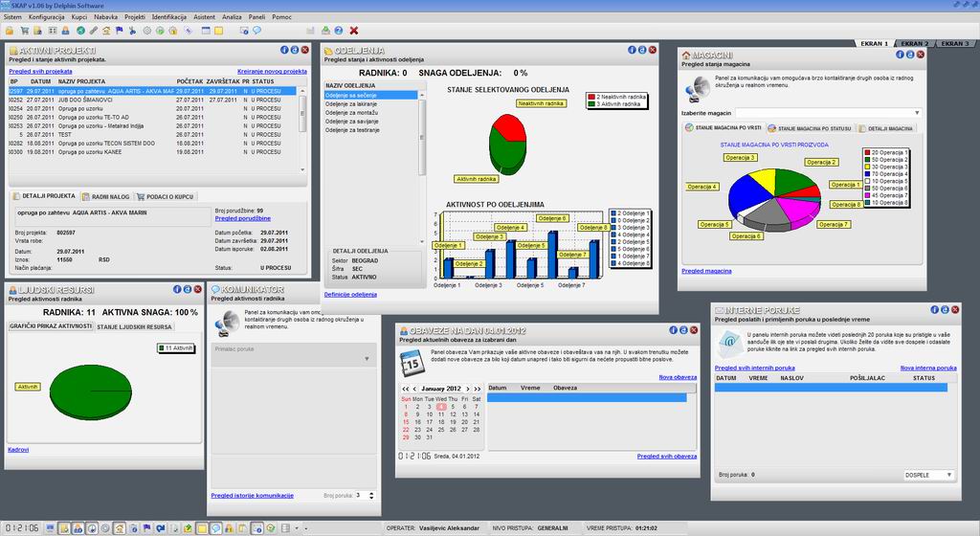This screenshot has width=980, height=536.
Task: Click the monitor icon in the bottom status toolbar
Action: point(50,528)
